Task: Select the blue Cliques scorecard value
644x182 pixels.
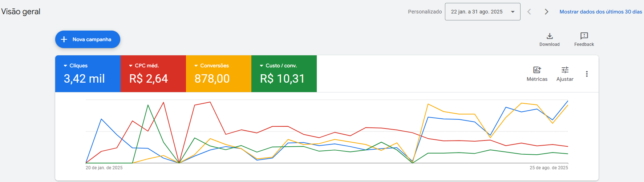Action: tap(84, 79)
